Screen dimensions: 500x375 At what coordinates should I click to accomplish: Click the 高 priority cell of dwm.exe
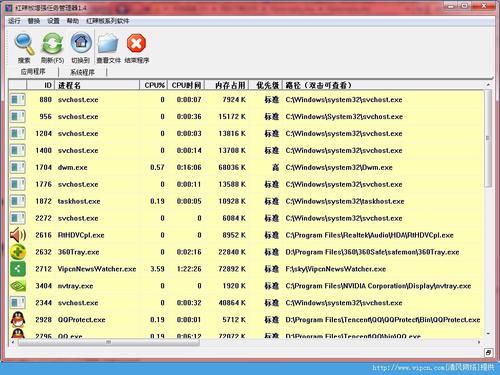coord(275,167)
